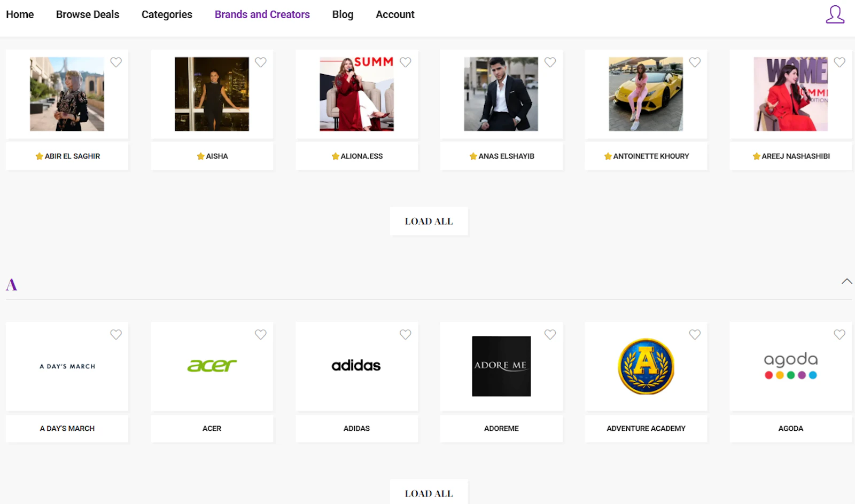
Task: Open A DAY'S MARCH brand label
Action: [x=67, y=428]
